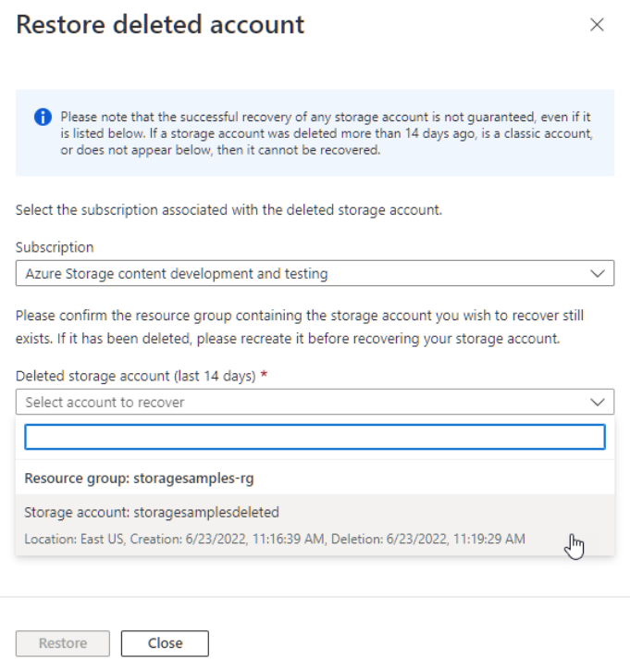The image size is (630, 672).
Task: Click the Restore deleted account heading
Action: pyautogui.click(x=160, y=24)
